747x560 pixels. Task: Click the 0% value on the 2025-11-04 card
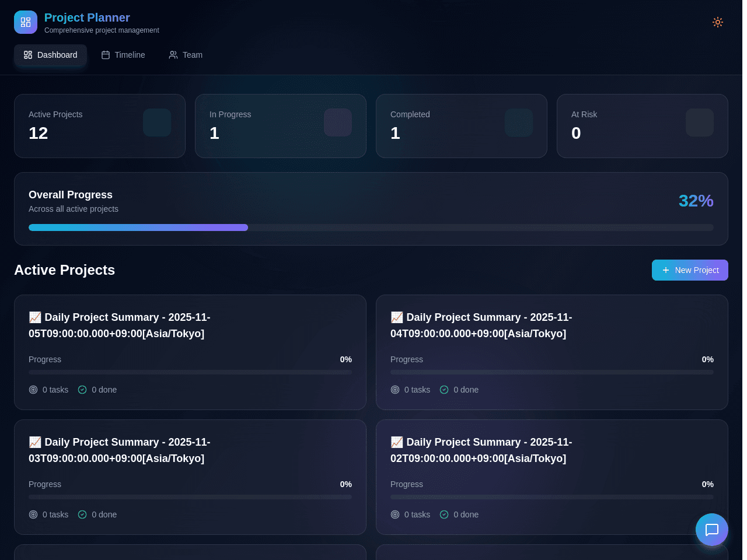pyautogui.click(x=708, y=359)
